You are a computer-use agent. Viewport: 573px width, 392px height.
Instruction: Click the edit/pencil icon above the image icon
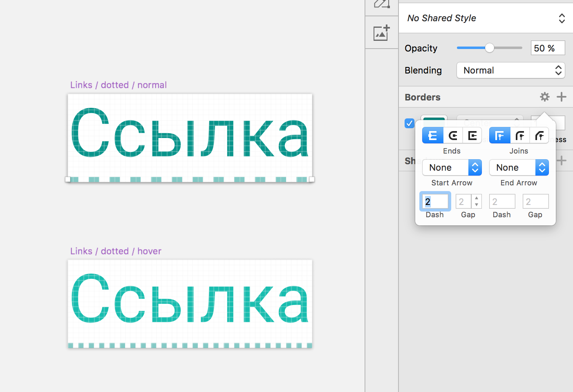382,4
